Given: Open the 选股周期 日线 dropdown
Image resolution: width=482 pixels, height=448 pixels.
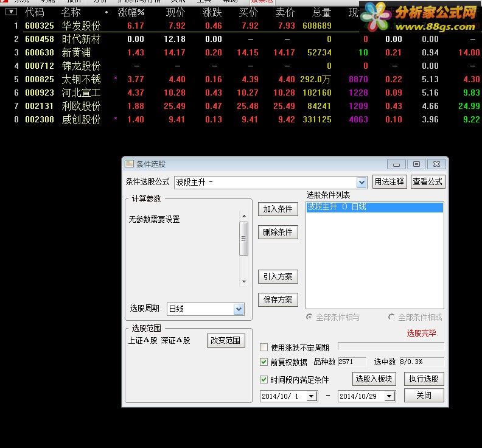Looking at the screenshot, I should click(239, 309).
